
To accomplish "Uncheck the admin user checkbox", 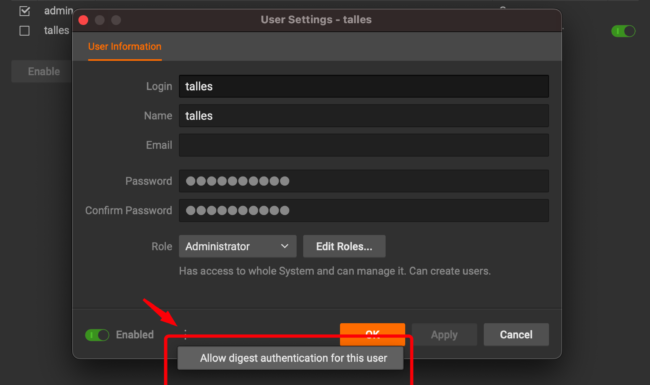I will (24, 11).
